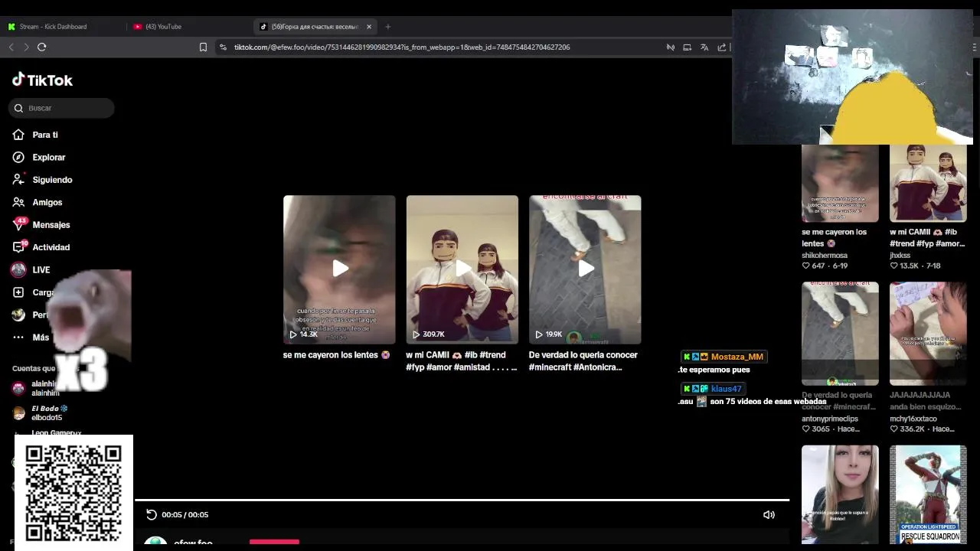Click the 00:05 / 00:05 time display
Image resolution: width=980 pixels, height=551 pixels.
coord(185,515)
